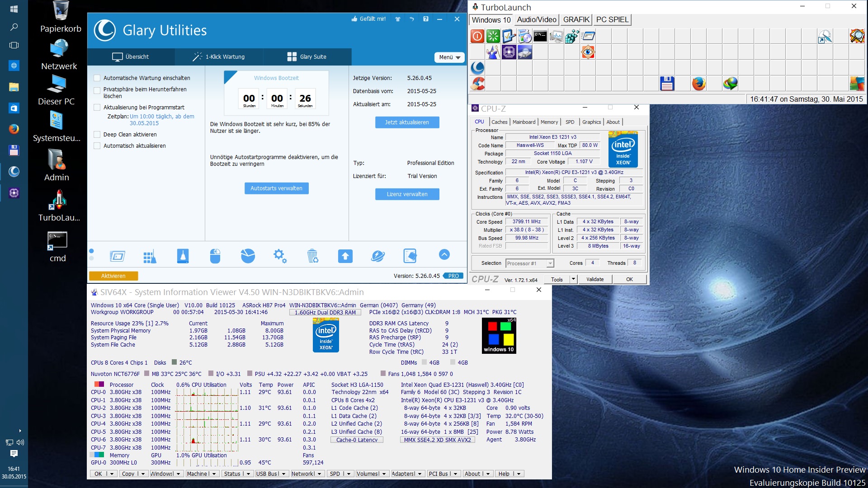Click the Autostarts verwalten button

pyautogui.click(x=276, y=188)
